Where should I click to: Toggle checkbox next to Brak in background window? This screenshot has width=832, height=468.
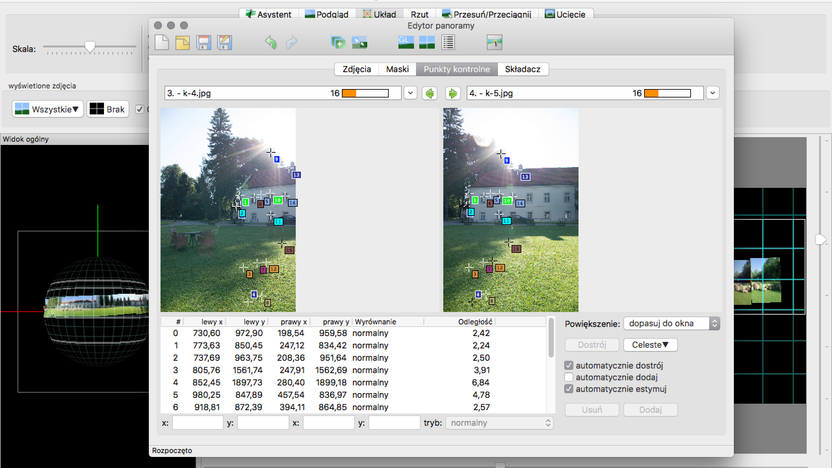point(140,109)
